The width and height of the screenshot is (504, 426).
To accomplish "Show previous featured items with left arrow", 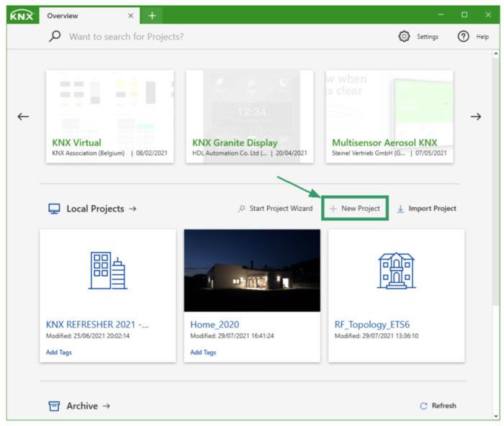I will point(23,117).
